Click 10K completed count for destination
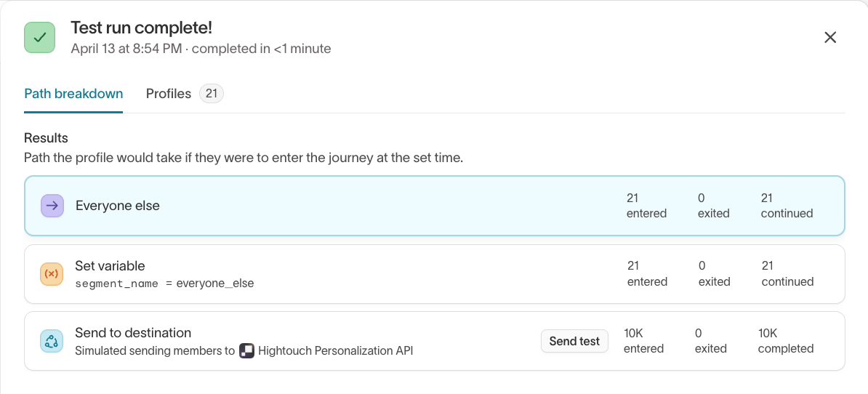The width and height of the screenshot is (868, 394). click(x=785, y=341)
